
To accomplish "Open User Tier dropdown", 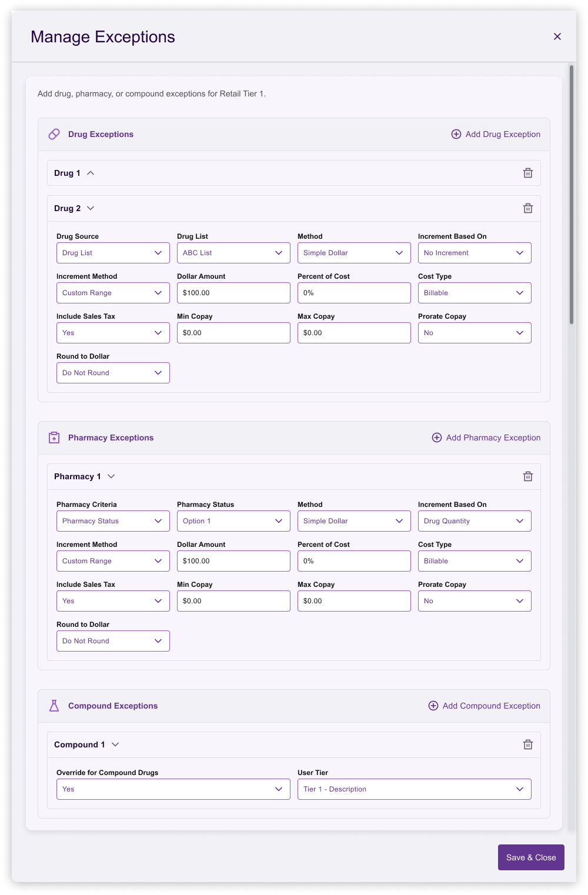I will coord(415,789).
